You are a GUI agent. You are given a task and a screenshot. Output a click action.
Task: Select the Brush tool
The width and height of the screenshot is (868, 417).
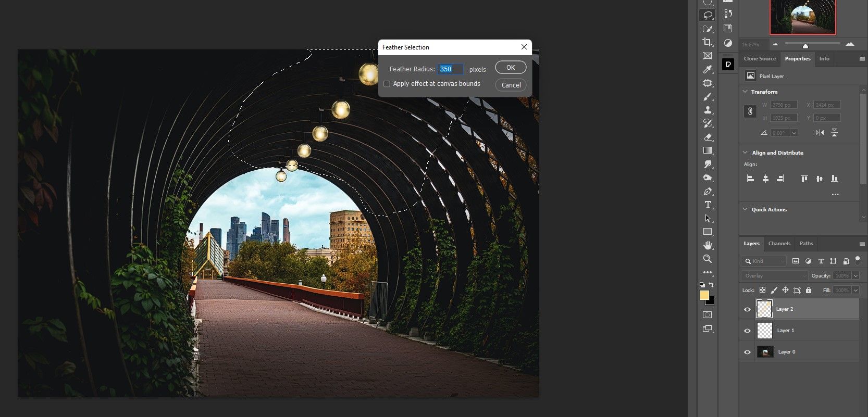[x=708, y=96]
